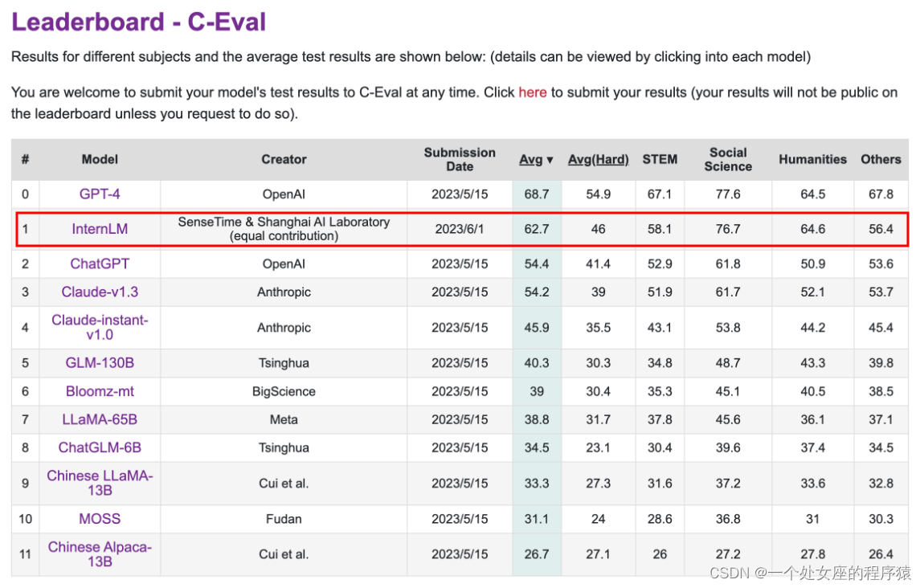Open the LLaMA-65B model link
This screenshot has height=588, width=924.
(x=100, y=419)
